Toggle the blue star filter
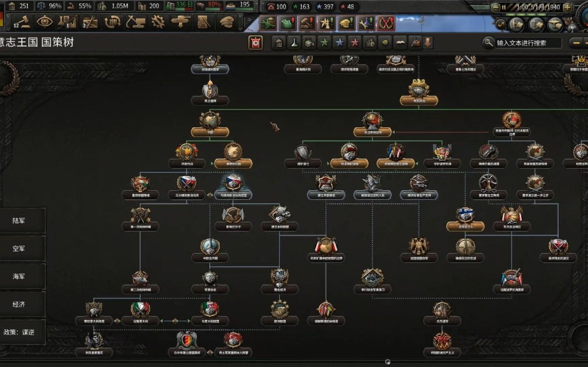Viewport: 588px width, 367px height. coord(340,43)
